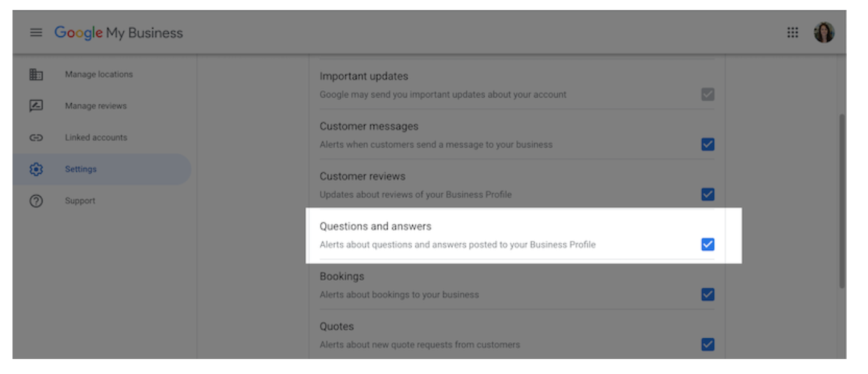This screenshot has height=374, width=868.
Task: Click the Google My Business logo
Action: coord(119,33)
